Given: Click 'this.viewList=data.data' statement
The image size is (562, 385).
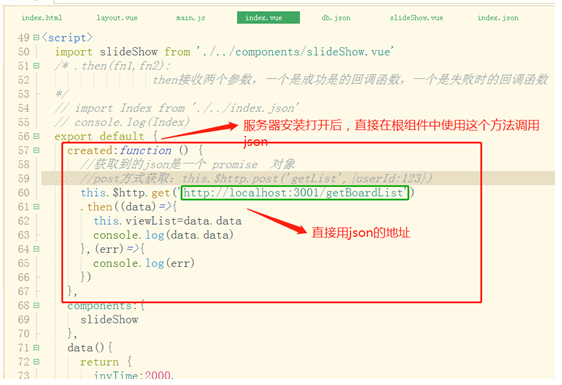Looking at the screenshot, I should [167, 221].
